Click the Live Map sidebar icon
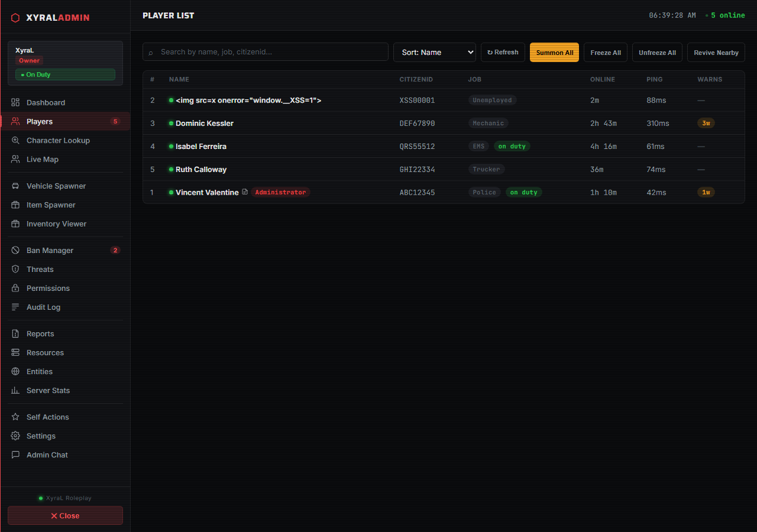 tap(15, 159)
